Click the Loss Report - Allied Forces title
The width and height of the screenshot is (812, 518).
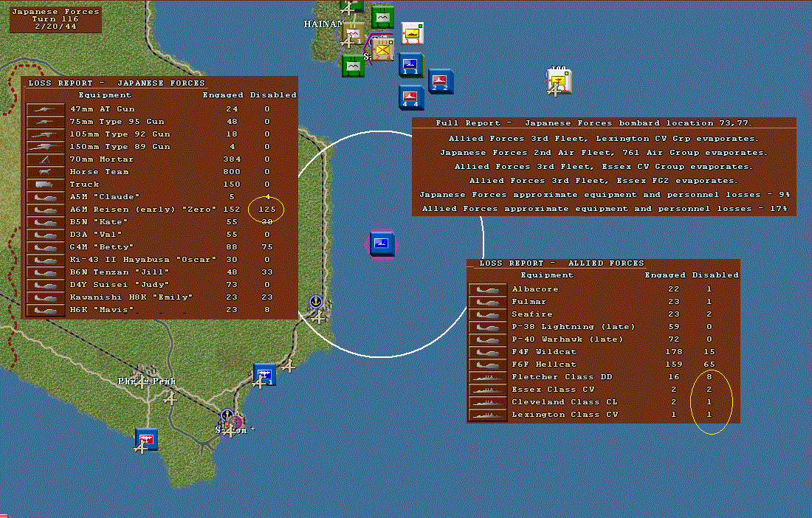[562, 263]
